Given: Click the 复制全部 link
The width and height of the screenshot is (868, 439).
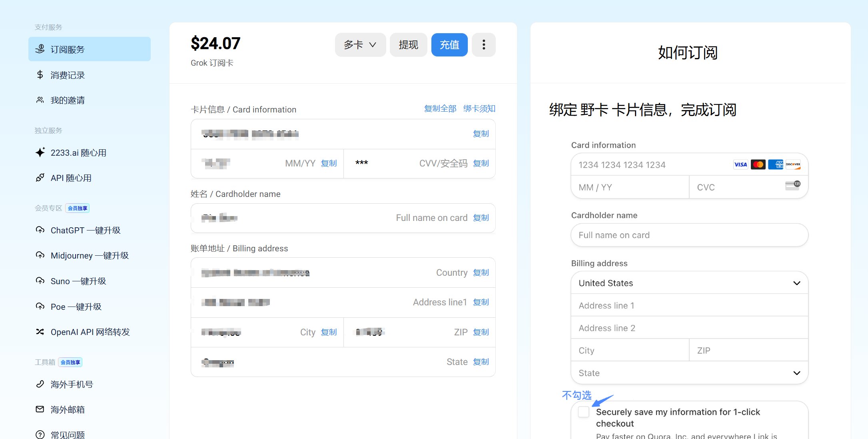Looking at the screenshot, I should click(x=440, y=108).
